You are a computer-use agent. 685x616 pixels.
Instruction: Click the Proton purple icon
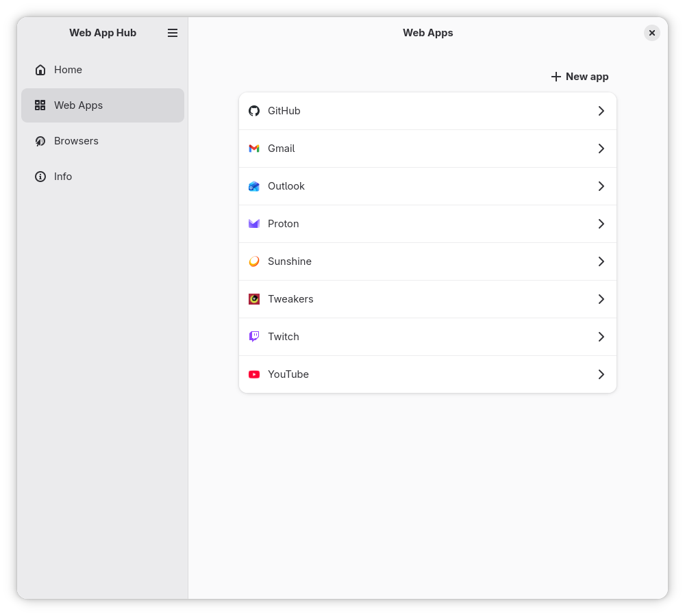254,224
